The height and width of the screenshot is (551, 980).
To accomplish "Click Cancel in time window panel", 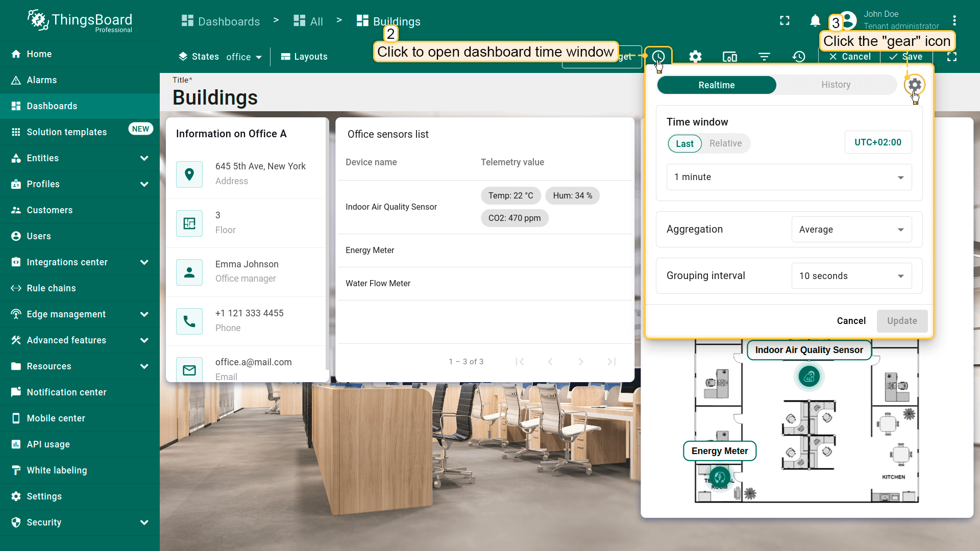I will [851, 321].
